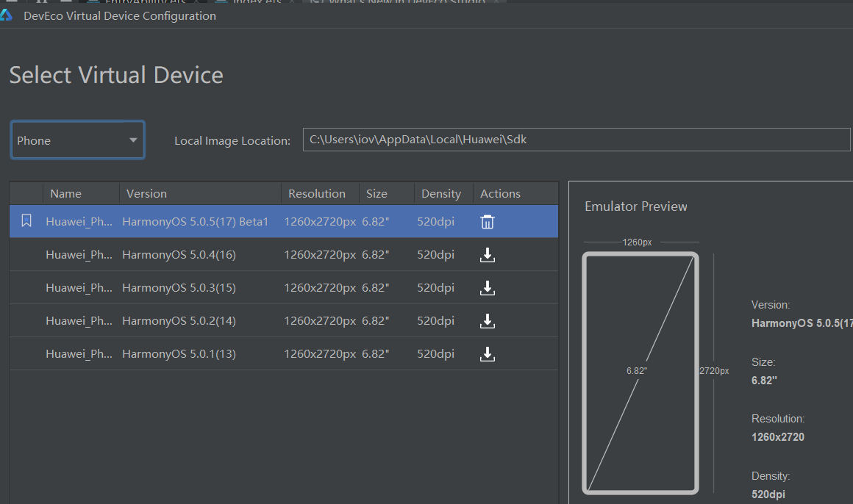Click the 6.82" size in the 5.0.4(16) row

[375, 255]
